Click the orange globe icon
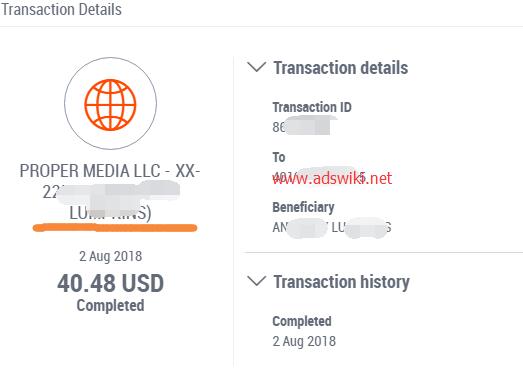Screen dimensions: 523x374 (x=110, y=104)
